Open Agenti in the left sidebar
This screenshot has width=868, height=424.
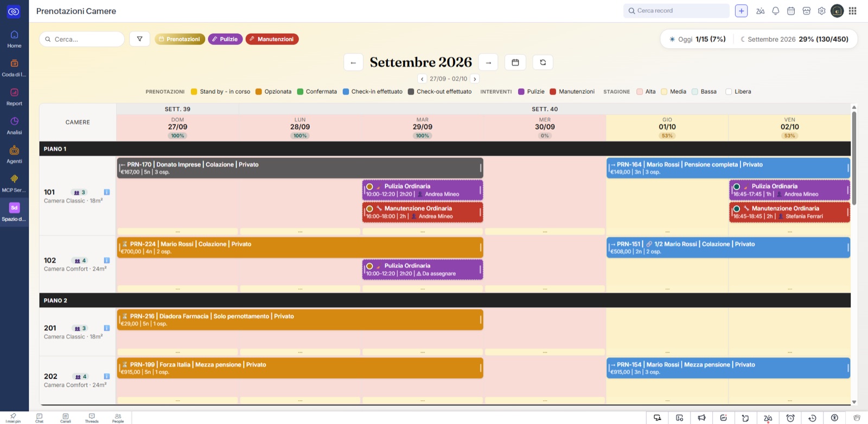14,155
